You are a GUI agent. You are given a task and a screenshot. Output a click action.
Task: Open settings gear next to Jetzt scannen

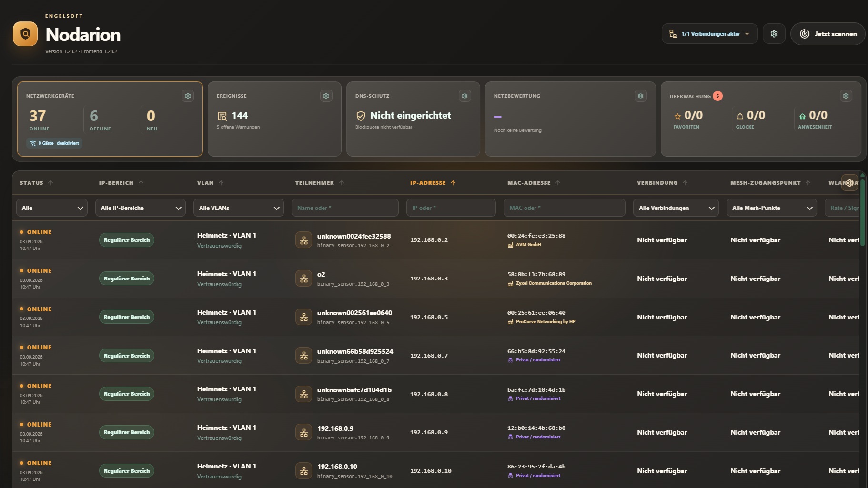coord(774,34)
